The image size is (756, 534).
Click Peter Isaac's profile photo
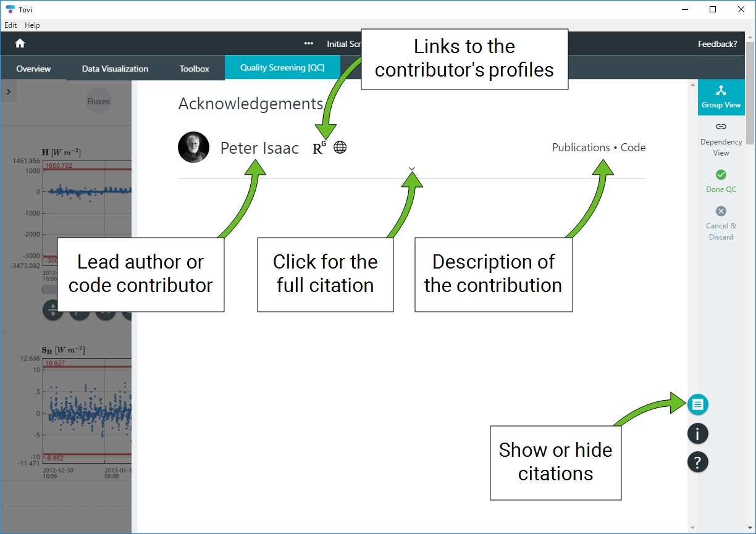[193, 148]
